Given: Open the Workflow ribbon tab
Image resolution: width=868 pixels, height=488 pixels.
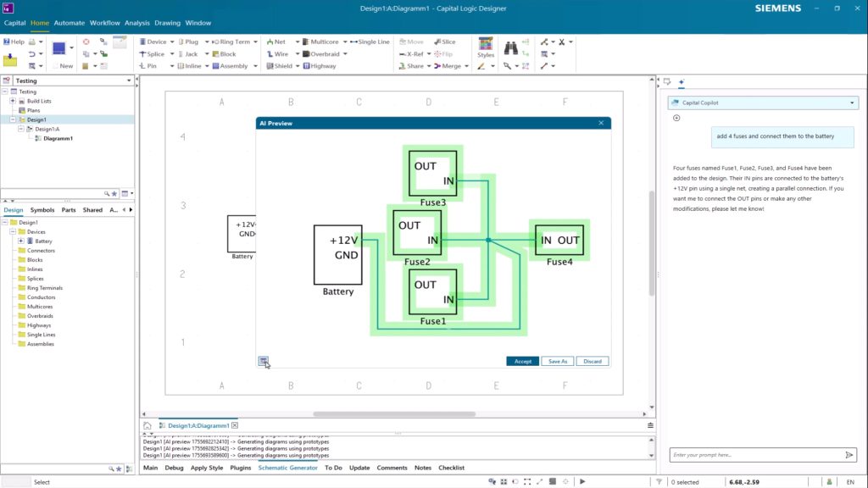Looking at the screenshot, I should (x=104, y=23).
